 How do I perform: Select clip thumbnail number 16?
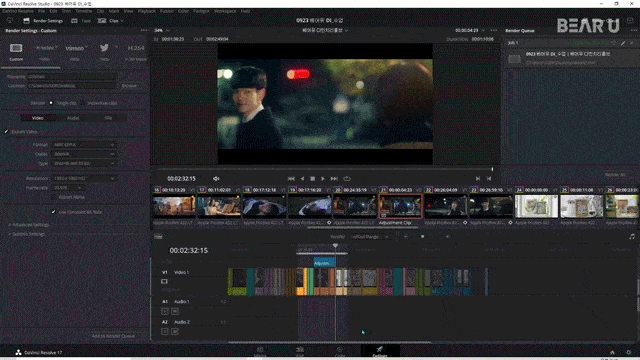click(x=174, y=206)
